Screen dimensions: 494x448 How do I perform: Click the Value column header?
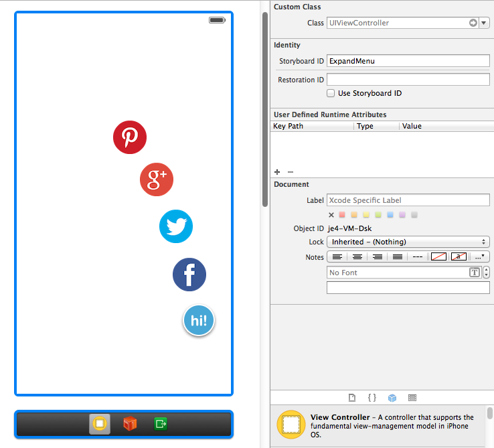pyautogui.click(x=446, y=126)
